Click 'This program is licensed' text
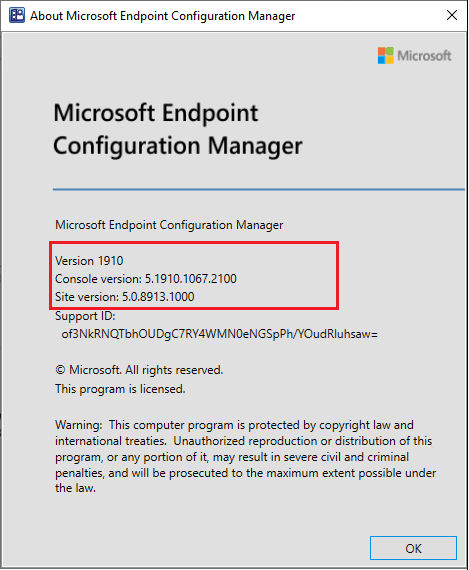Viewport: 469px width, 570px height. pos(120,389)
